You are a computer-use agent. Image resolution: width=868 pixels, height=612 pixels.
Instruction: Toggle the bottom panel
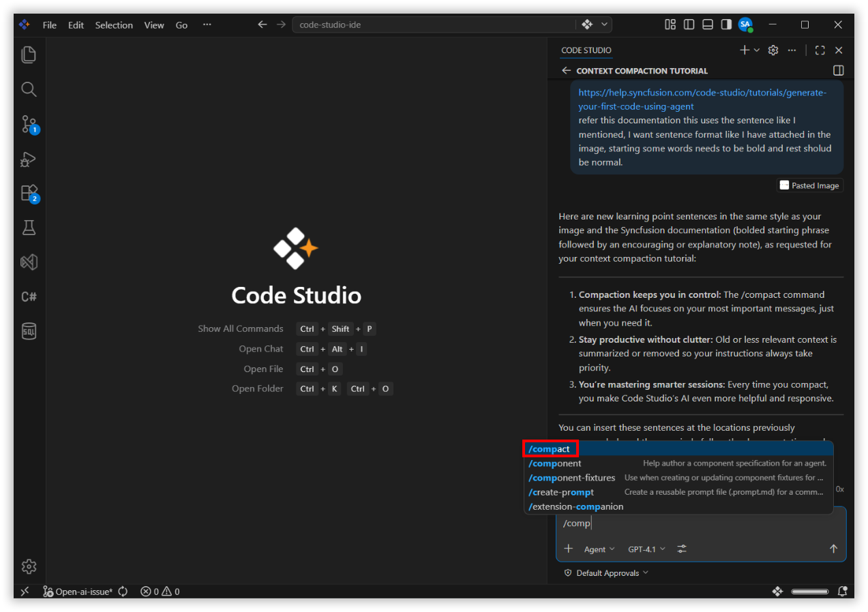(708, 25)
